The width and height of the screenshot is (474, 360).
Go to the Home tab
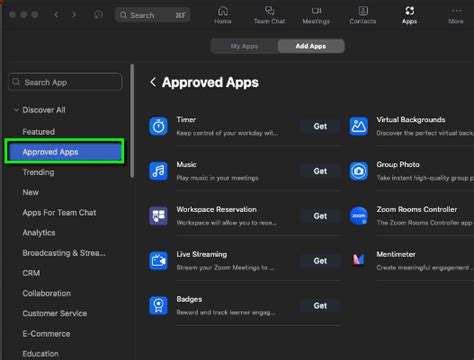pyautogui.click(x=223, y=15)
